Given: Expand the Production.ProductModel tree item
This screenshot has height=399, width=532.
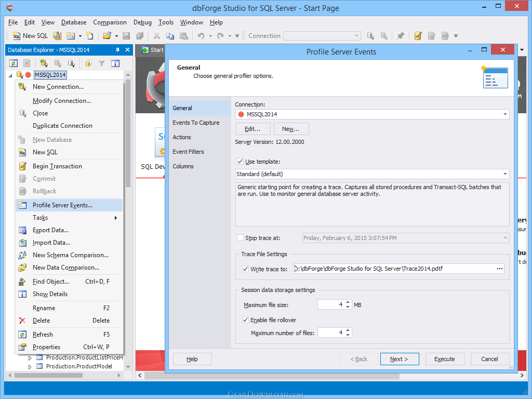Looking at the screenshot, I should 30,366.
